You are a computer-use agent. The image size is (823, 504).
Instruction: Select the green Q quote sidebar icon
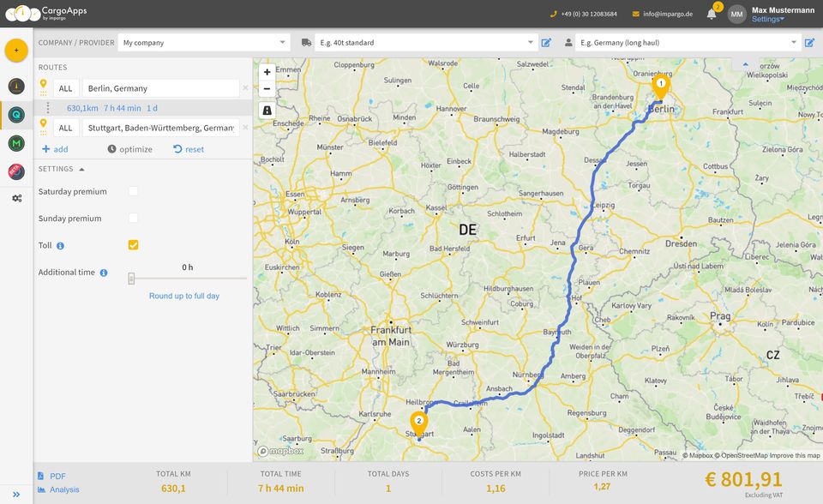click(x=16, y=115)
